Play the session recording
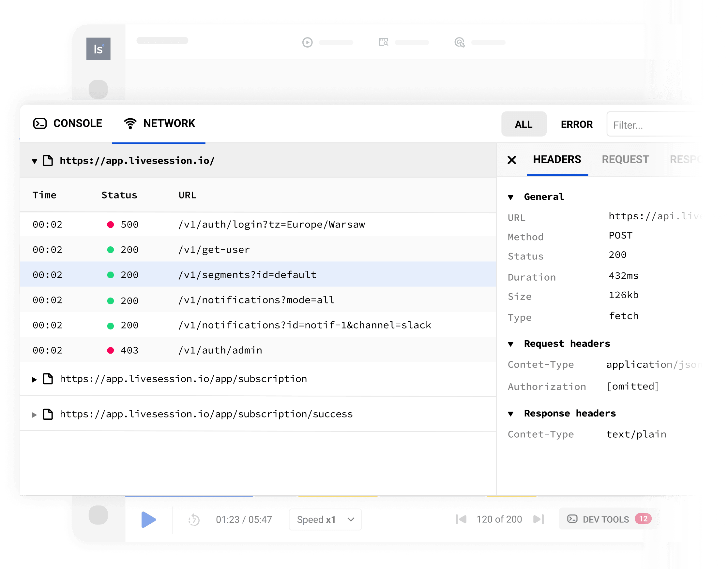The image size is (728, 569). [148, 519]
